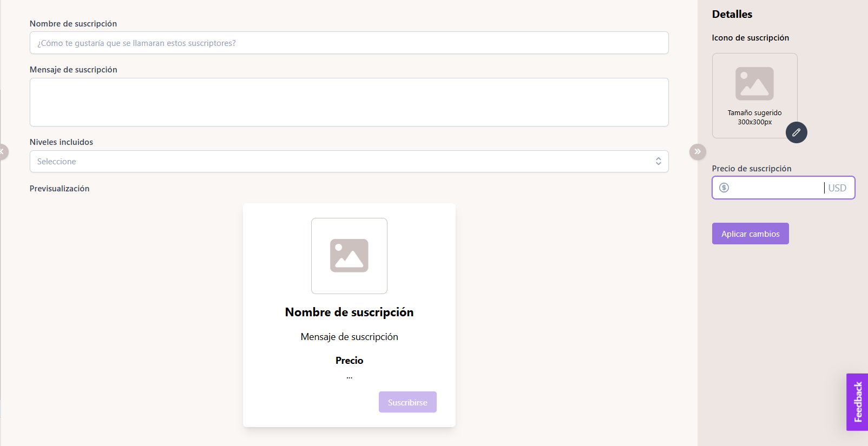Image resolution: width=868 pixels, height=446 pixels.
Task: Click the USD currency label
Action: point(837,188)
